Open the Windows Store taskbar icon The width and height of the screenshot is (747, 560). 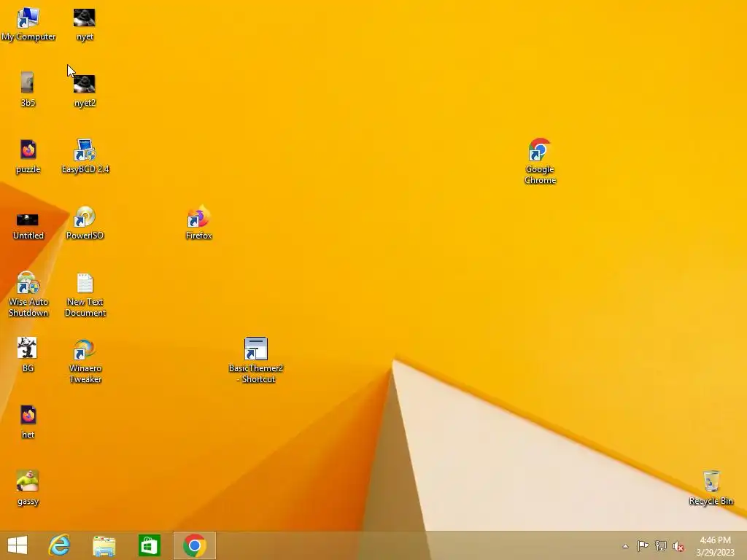[149, 545]
